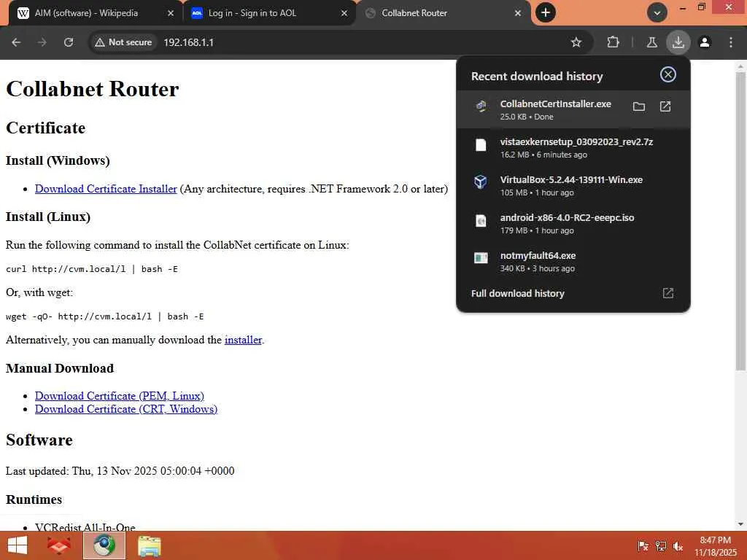Open a new tab with the plus button

click(546, 12)
